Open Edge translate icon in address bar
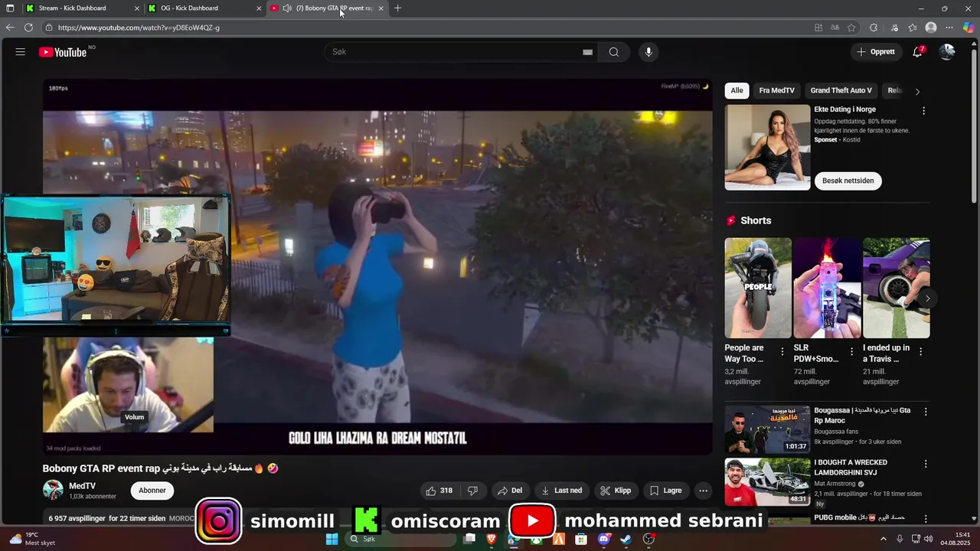Screen dimensions: 980x551 click(x=835, y=28)
